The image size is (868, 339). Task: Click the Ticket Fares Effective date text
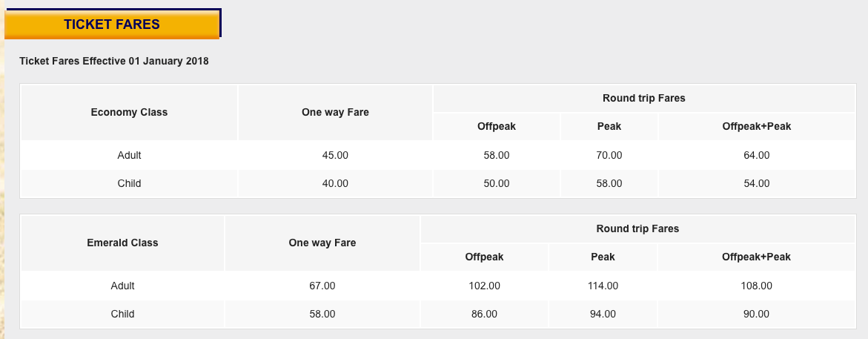[114, 62]
